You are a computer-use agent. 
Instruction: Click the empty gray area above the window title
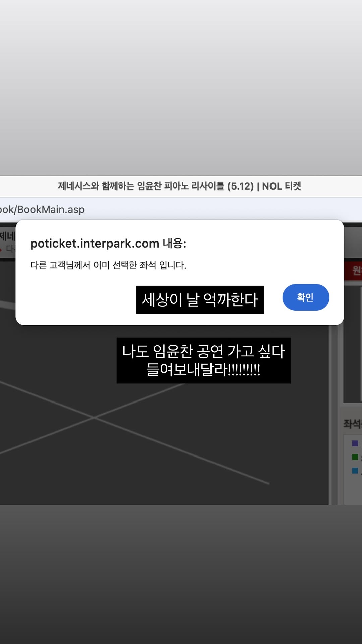(181, 87)
